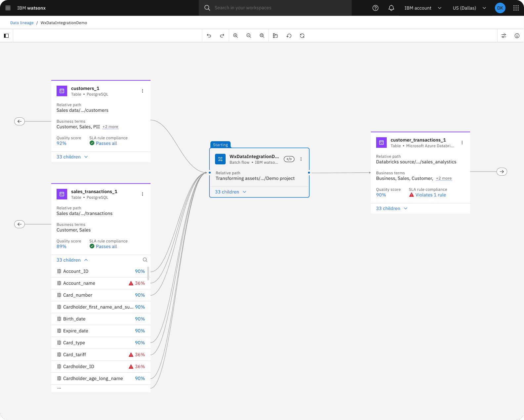The width and height of the screenshot is (524, 420).
Task: Open the 92% quality score
Action: point(62,143)
